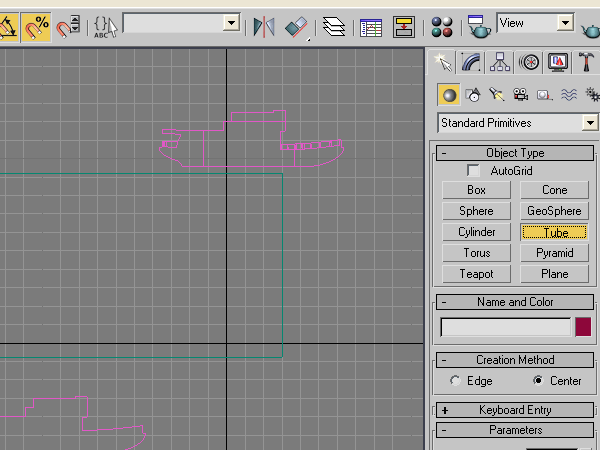Click the Plane primitive button
This screenshot has height=450, width=600.
click(x=554, y=274)
